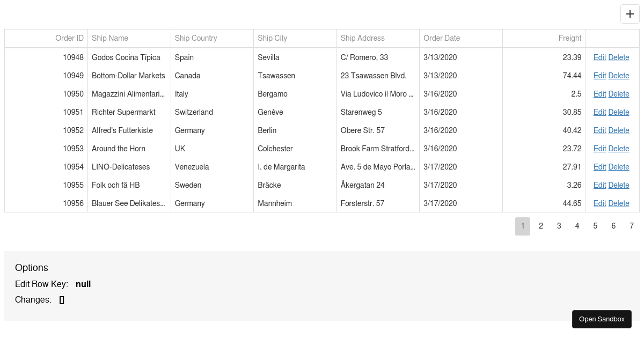Delete the Folk och fä HB order
This screenshot has width=644, height=338.
pos(619,185)
